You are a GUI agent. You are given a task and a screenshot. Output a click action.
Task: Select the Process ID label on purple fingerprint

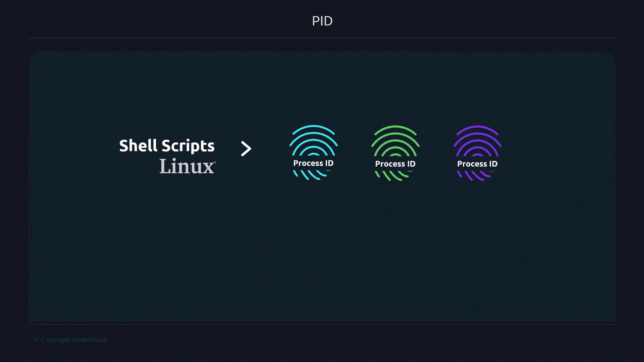pyautogui.click(x=477, y=164)
